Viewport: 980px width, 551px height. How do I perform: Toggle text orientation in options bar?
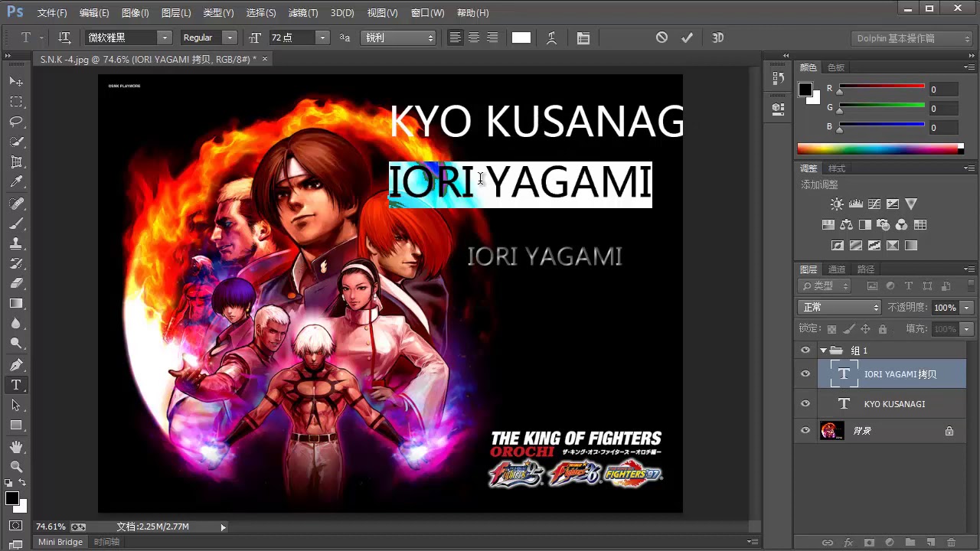[x=64, y=37]
